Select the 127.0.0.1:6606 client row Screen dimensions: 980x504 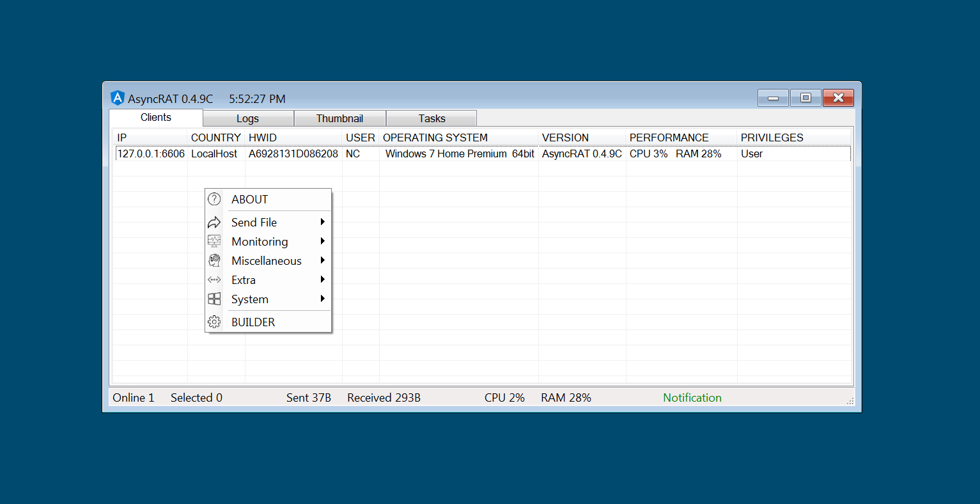pyautogui.click(x=151, y=154)
